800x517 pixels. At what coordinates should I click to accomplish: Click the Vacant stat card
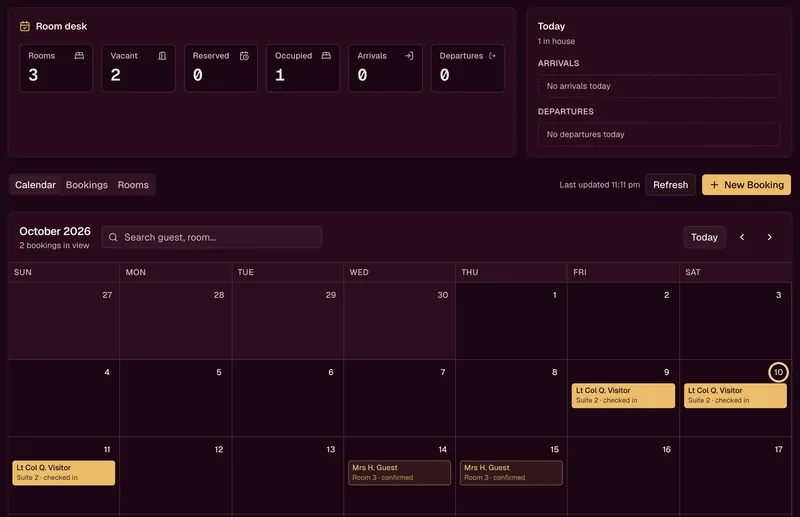coord(138,68)
